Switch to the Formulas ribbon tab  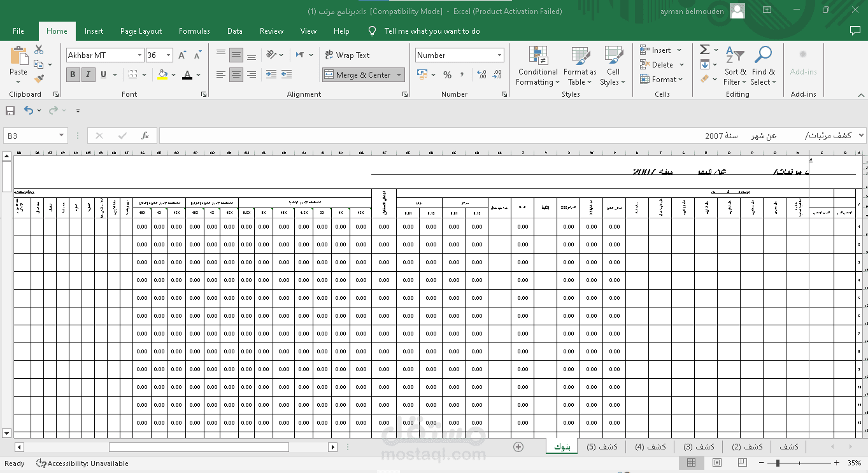coord(194,31)
